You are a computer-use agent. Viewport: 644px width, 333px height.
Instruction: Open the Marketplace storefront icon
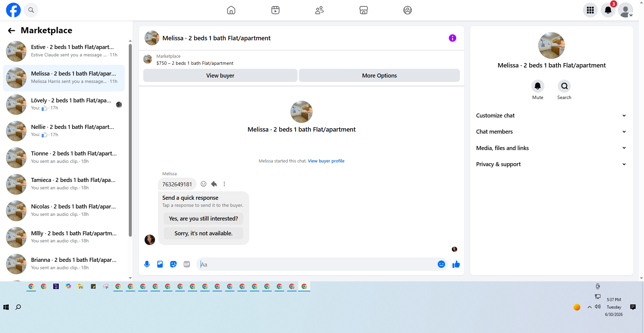pos(364,10)
